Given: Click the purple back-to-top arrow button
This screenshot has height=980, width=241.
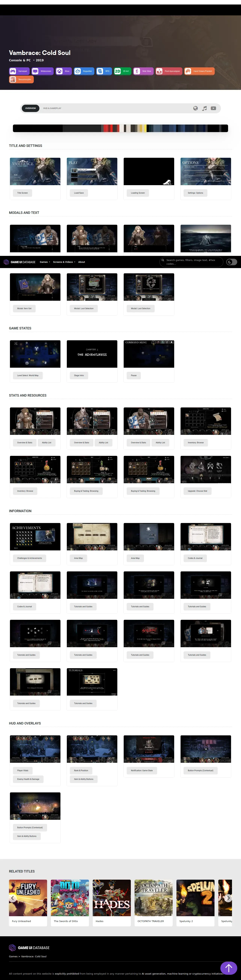Looking at the screenshot, I should pos(229,968).
